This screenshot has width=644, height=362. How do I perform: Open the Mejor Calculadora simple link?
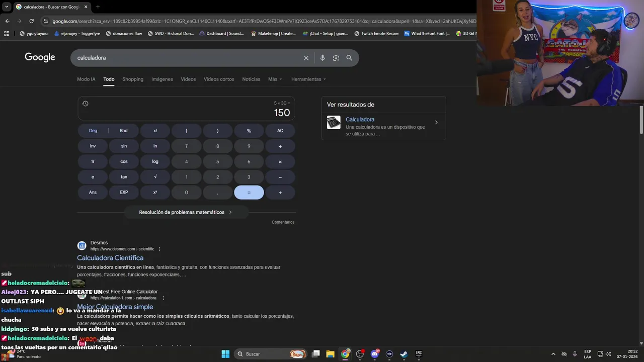[x=115, y=307]
